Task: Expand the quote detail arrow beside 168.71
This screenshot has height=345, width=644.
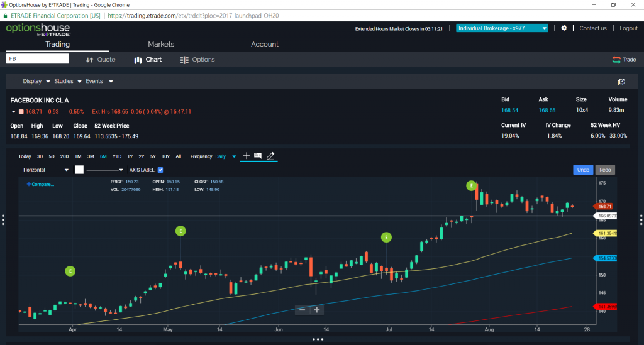Action: tap(14, 112)
